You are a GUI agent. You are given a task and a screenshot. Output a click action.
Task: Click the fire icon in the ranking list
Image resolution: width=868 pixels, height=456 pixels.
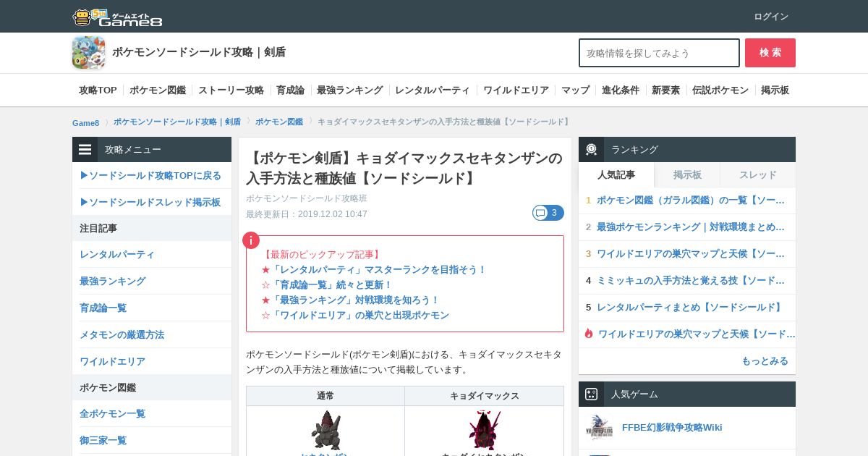pos(589,334)
